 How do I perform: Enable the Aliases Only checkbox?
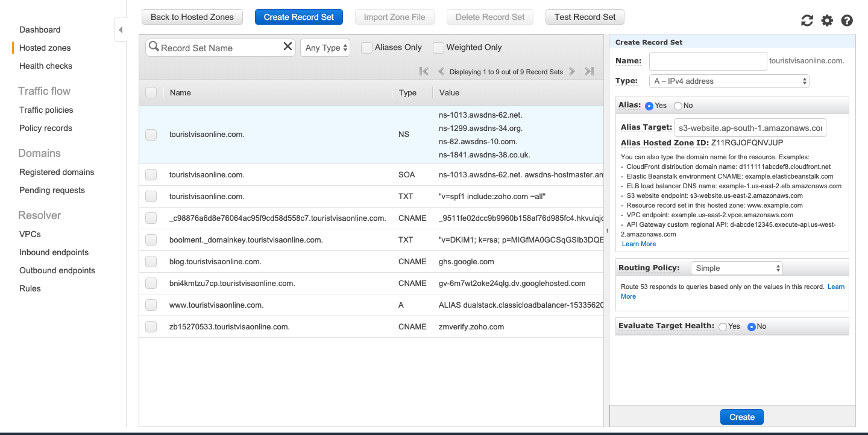pos(366,48)
